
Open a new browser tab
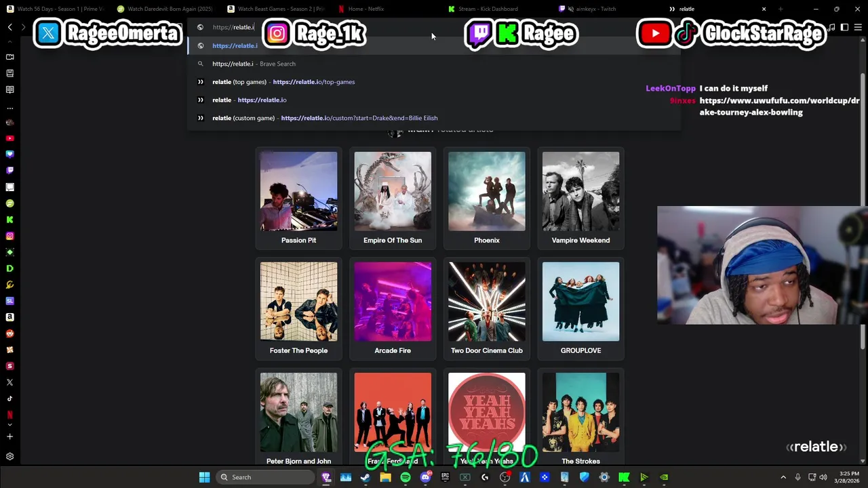click(781, 9)
